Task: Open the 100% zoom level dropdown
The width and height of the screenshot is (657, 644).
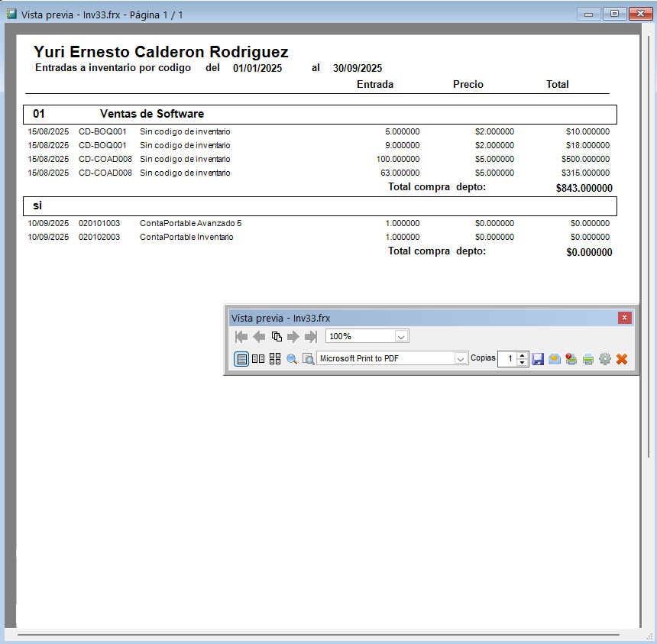Action: point(401,336)
